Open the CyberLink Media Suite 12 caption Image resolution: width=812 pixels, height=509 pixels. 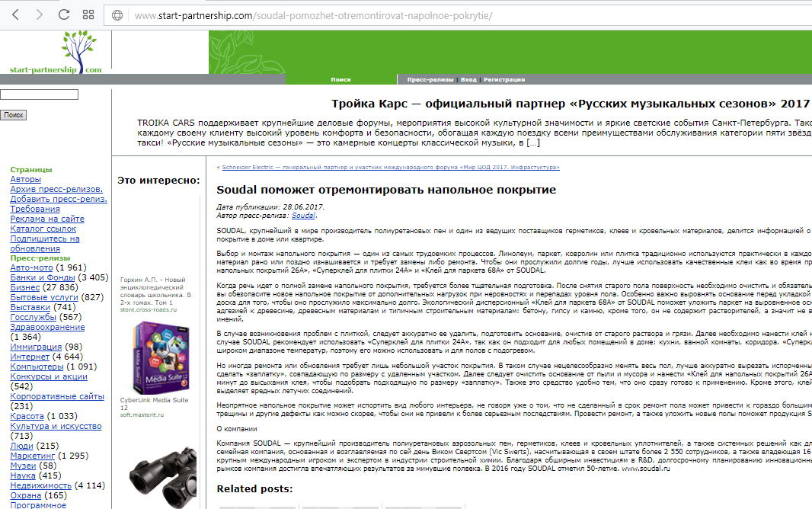click(x=155, y=404)
